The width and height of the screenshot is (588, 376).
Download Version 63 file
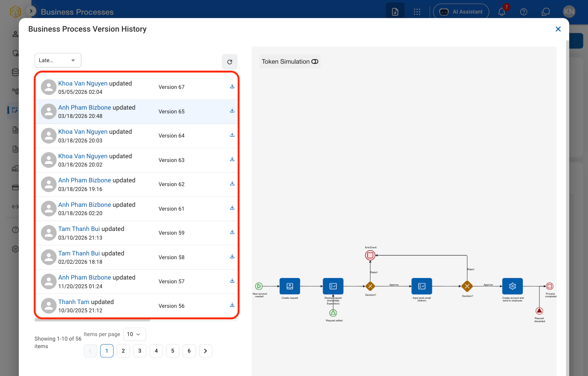[x=232, y=159]
